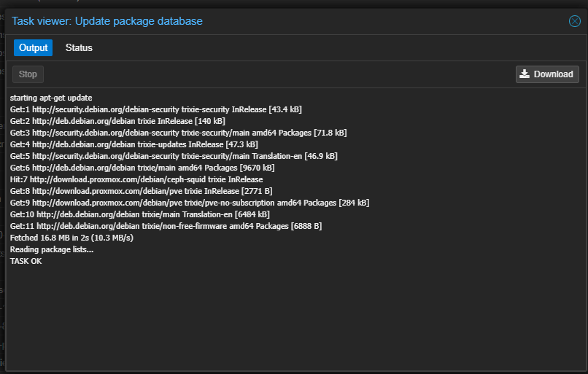Click the Get:5 security Translation-en line
Viewport: 588px width, 374px height.
(174, 156)
